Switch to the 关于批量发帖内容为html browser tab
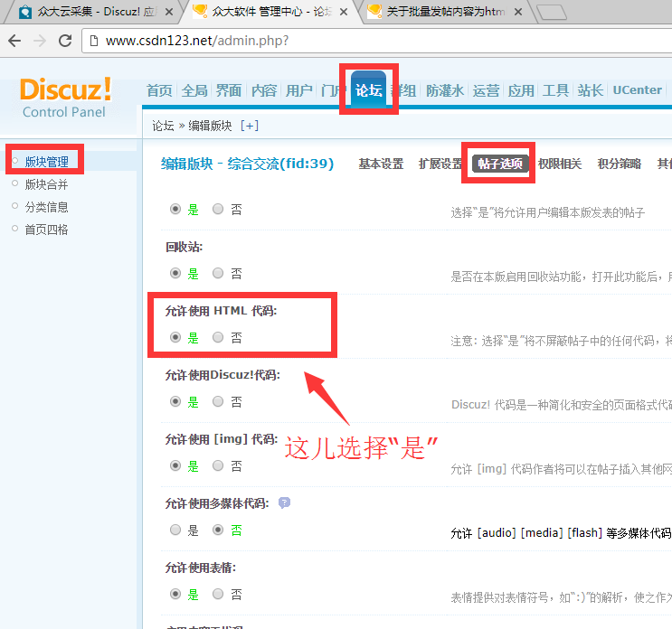The width and height of the screenshot is (672, 629). coord(446,12)
